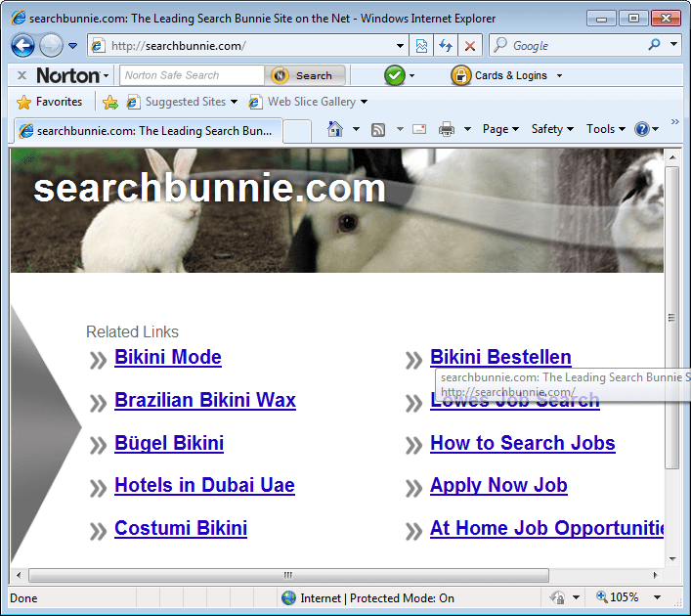Open Web Slice Gallery dropdown

[308, 102]
